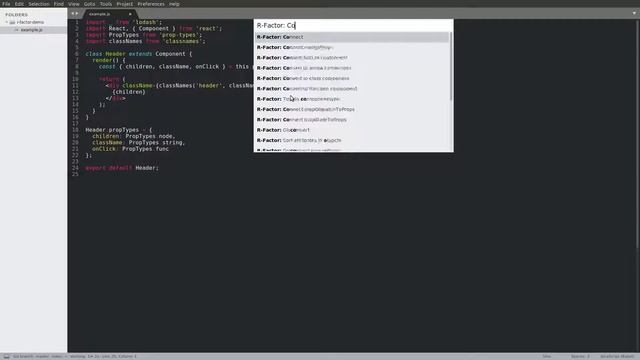This screenshot has height=360, width=640.
Task: Click the 'onClick: PropTypes.func' line
Action: [x=130, y=149]
